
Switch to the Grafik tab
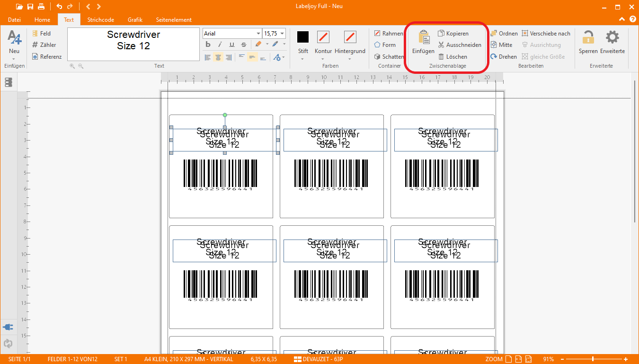tap(135, 20)
